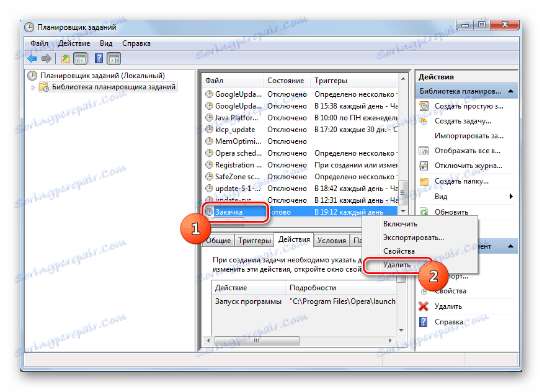Click Отображать все action link
542x392 pixels.
(x=468, y=151)
